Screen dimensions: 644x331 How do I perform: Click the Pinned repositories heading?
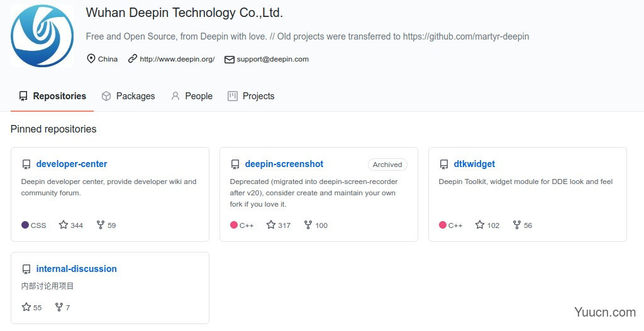coord(53,129)
